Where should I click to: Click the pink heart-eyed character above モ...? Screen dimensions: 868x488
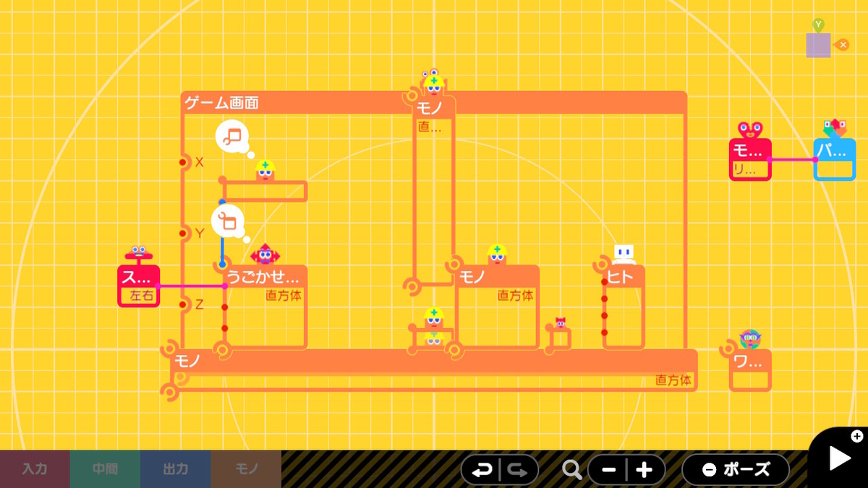click(x=750, y=130)
